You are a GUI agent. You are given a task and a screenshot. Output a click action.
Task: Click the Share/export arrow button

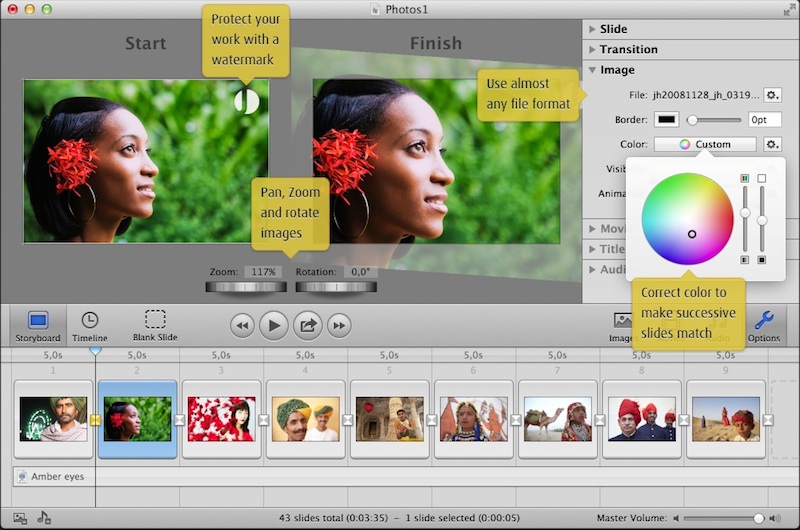click(307, 325)
